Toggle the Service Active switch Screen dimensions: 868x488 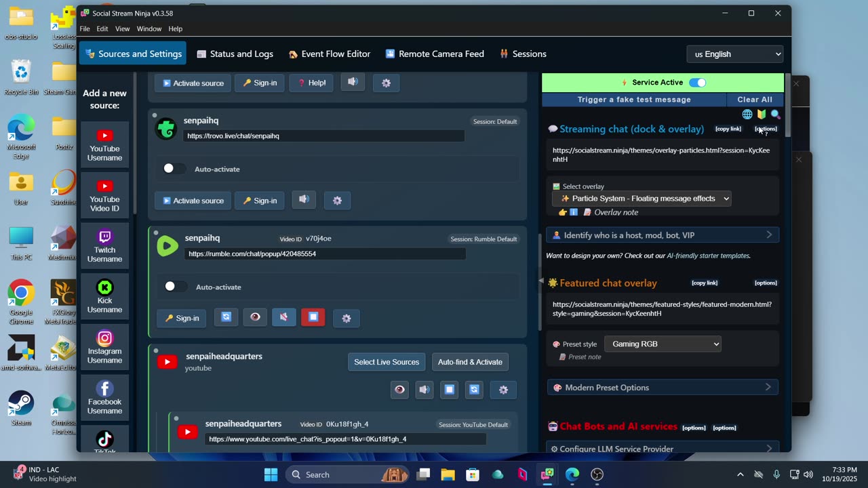point(697,83)
